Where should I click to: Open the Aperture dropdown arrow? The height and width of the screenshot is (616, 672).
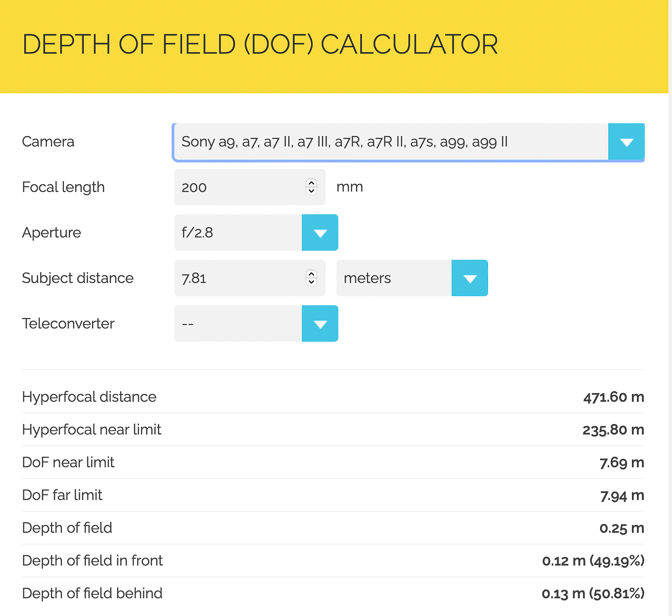click(320, 232)
